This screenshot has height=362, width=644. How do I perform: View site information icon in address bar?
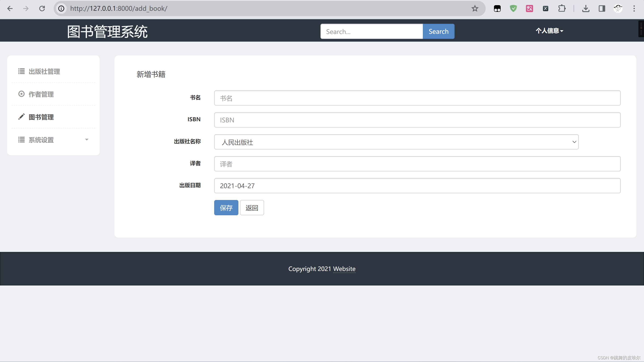pyautogui.click(x=61, y=9)
